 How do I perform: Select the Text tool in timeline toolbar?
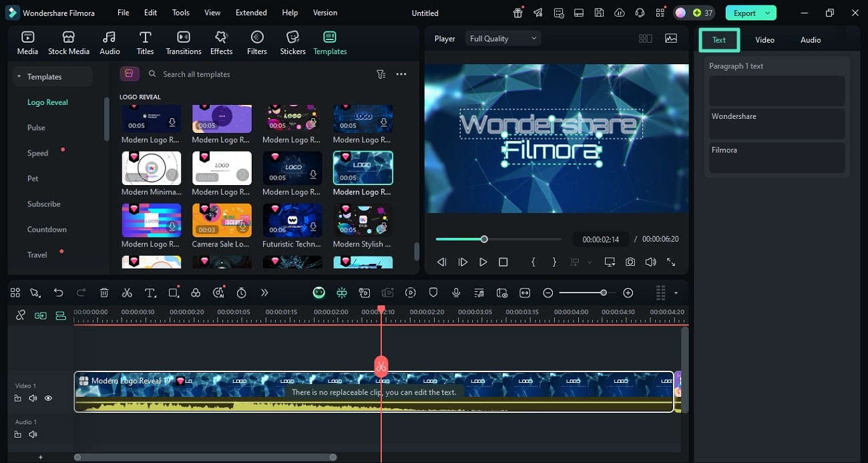point(150,293)
